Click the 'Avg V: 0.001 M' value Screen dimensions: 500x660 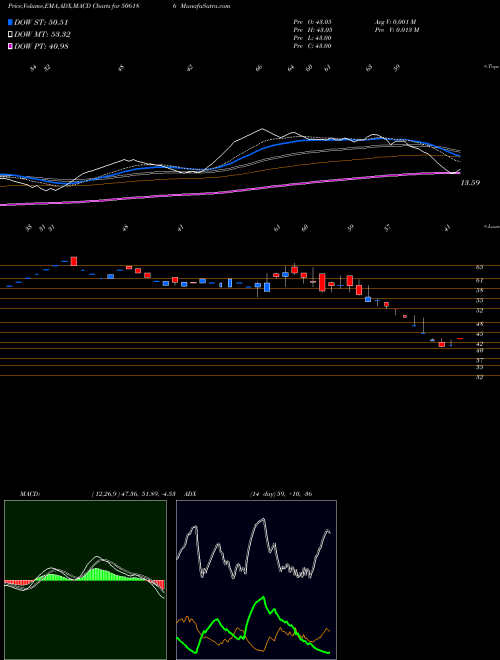(x=395, y=22)
